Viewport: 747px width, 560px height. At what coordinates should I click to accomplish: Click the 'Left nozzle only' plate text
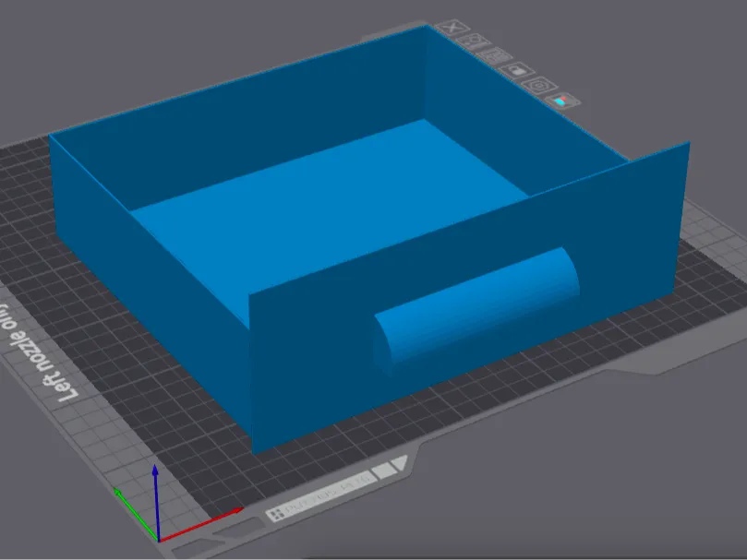click(x=36, y=354)
